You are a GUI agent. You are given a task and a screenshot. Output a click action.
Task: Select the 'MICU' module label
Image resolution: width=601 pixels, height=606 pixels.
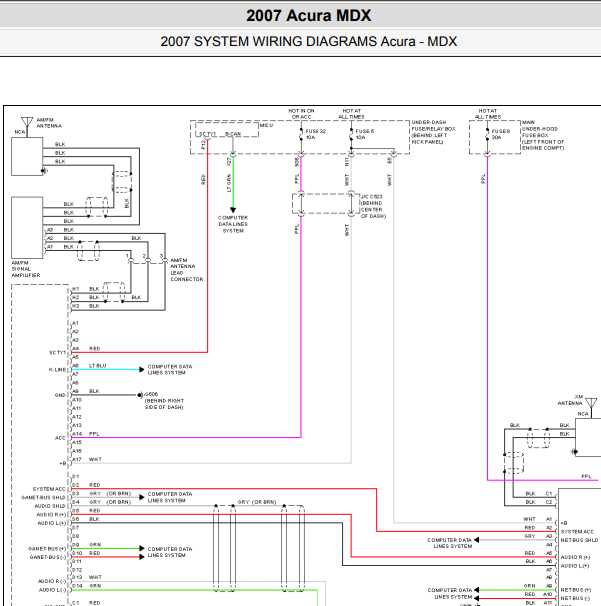tap(266, 125)
